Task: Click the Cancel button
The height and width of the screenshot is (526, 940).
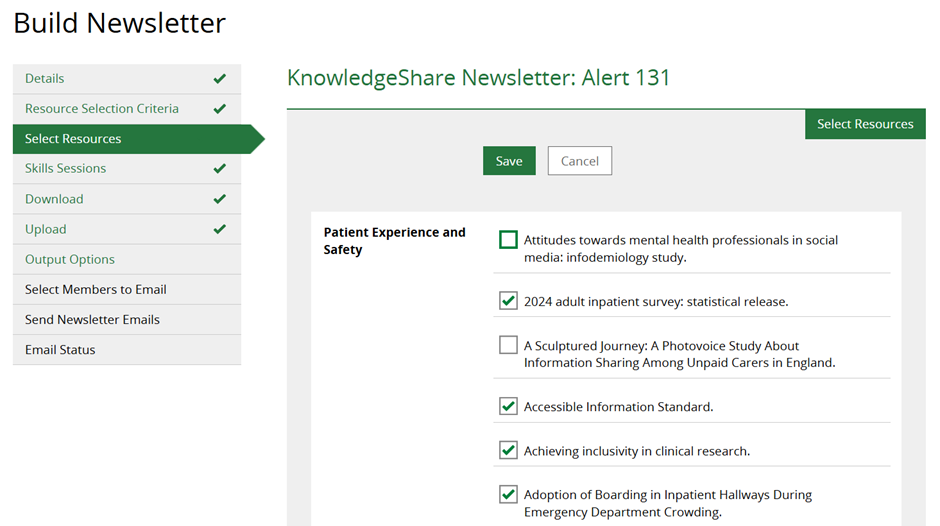Action: click(x=580, y=161)
